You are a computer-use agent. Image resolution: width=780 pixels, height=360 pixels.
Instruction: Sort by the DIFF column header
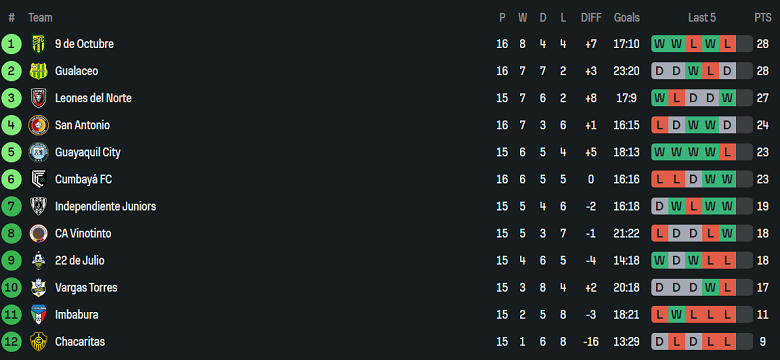click(591, 18)
